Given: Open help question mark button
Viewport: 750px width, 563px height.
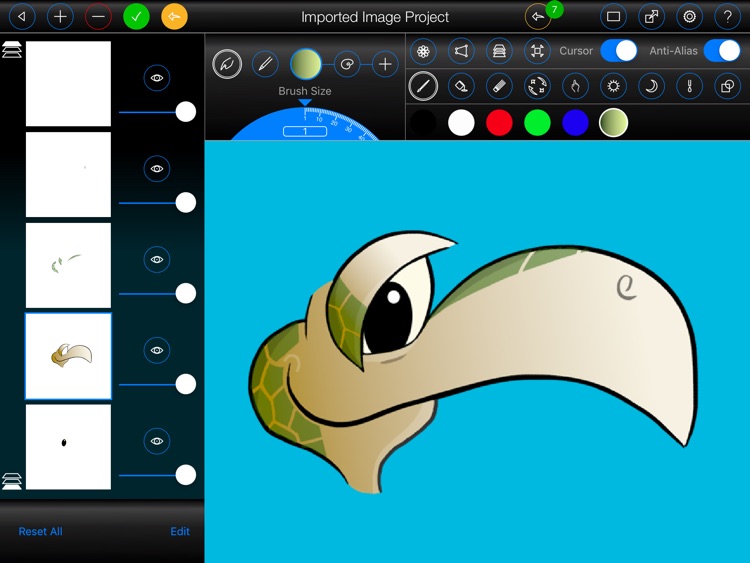Looking at the screenshot, I should point(727,17).
